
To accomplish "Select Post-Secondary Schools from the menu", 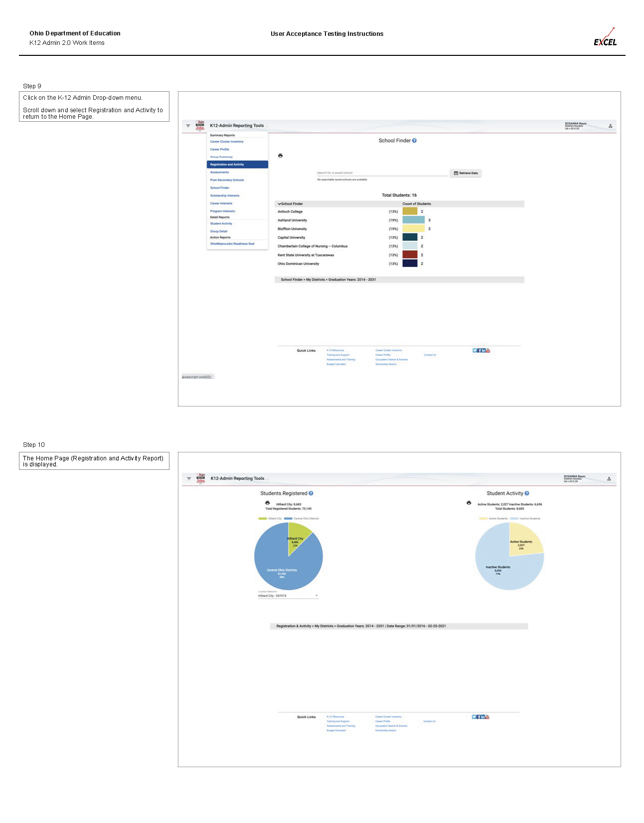I will coord(227,180).
